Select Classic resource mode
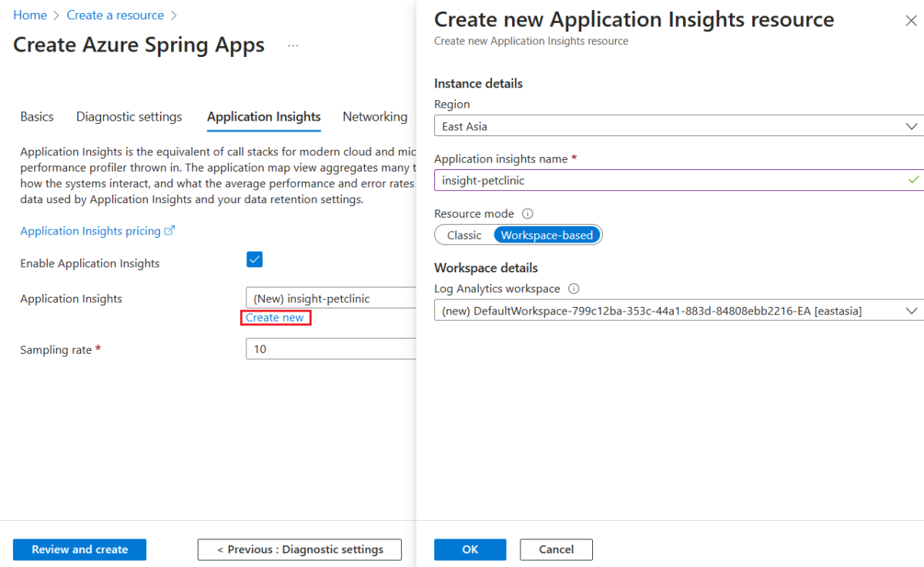 point(464,235)
